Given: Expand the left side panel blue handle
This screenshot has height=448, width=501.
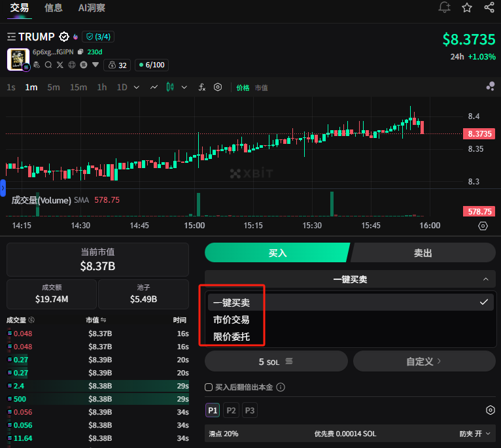Looking at the screenshot, I should click(3, 188).
